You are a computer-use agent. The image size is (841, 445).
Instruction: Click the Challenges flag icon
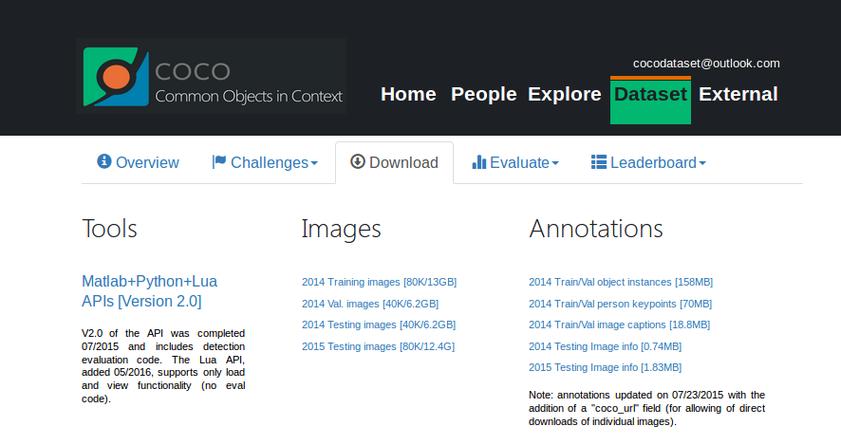tap(219, 162)
